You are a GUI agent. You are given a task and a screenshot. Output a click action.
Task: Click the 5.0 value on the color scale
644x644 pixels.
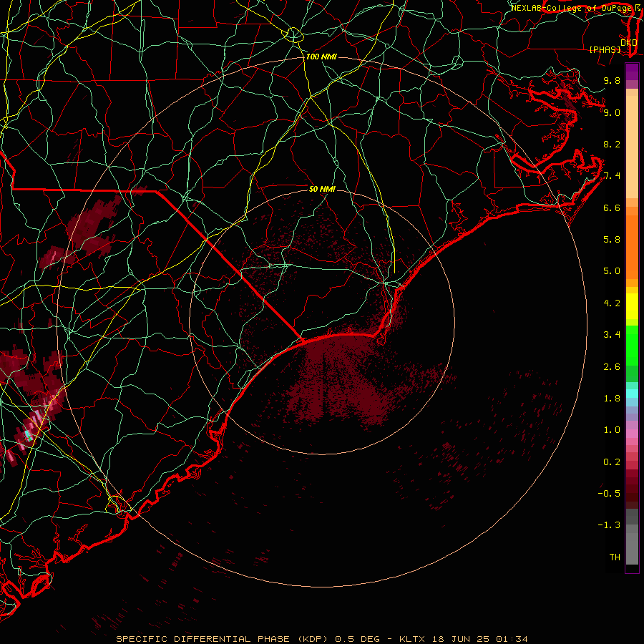pyautogui.click(x=612, y=271)
